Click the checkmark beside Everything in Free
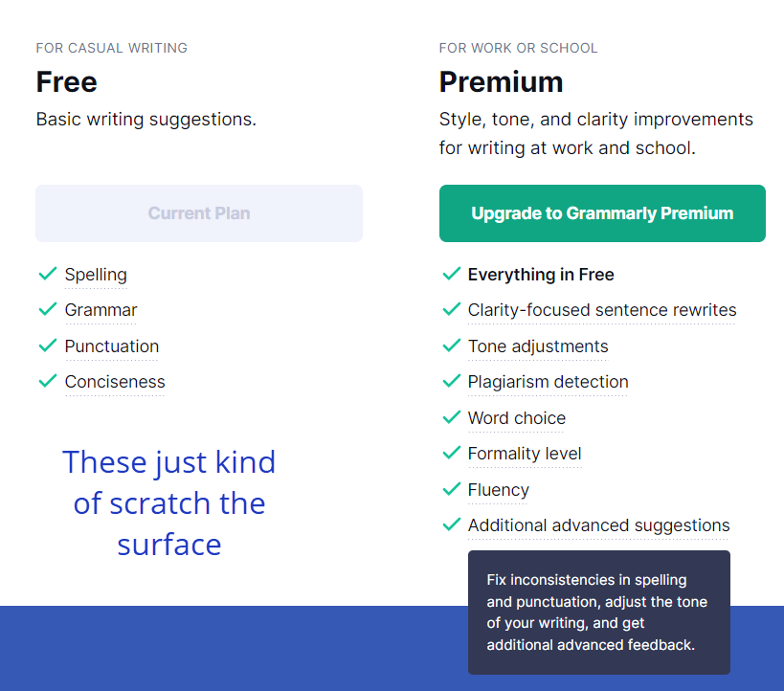Screen dimensions: 784x691 pyautogui.click(x=452, y=275)
